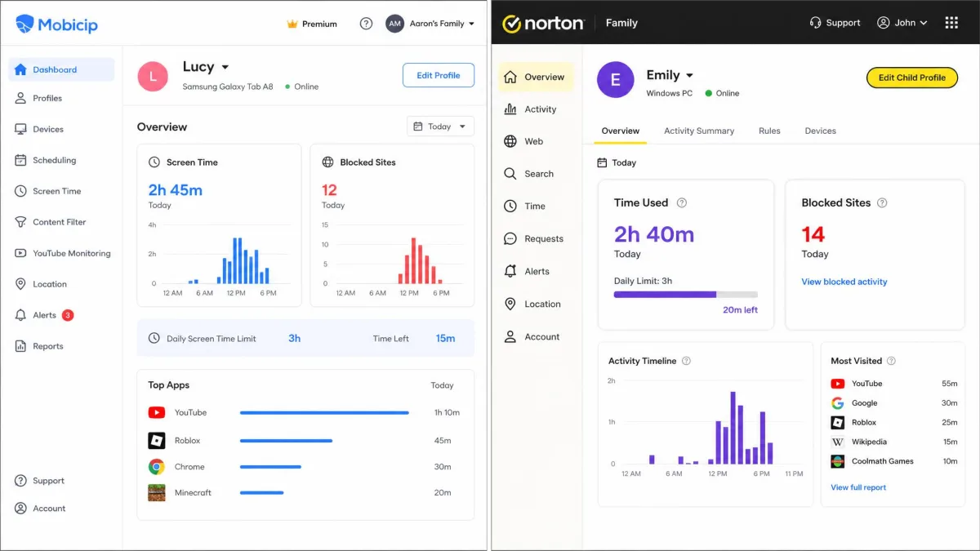Click the Alerts bell icon in Norton sidebar
980x551 pixels.
(x=510, y=272)
